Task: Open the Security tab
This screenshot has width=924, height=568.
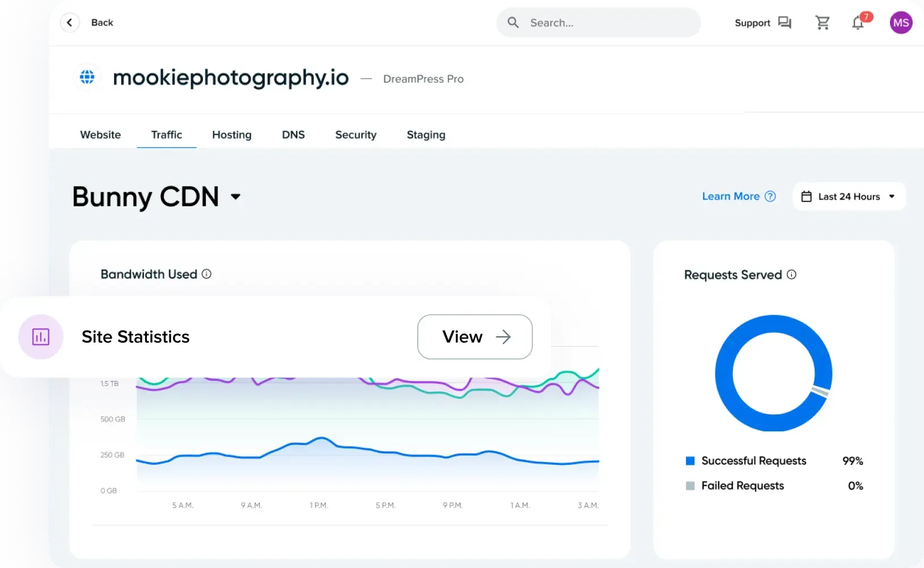Action: [x=356, y=135]
